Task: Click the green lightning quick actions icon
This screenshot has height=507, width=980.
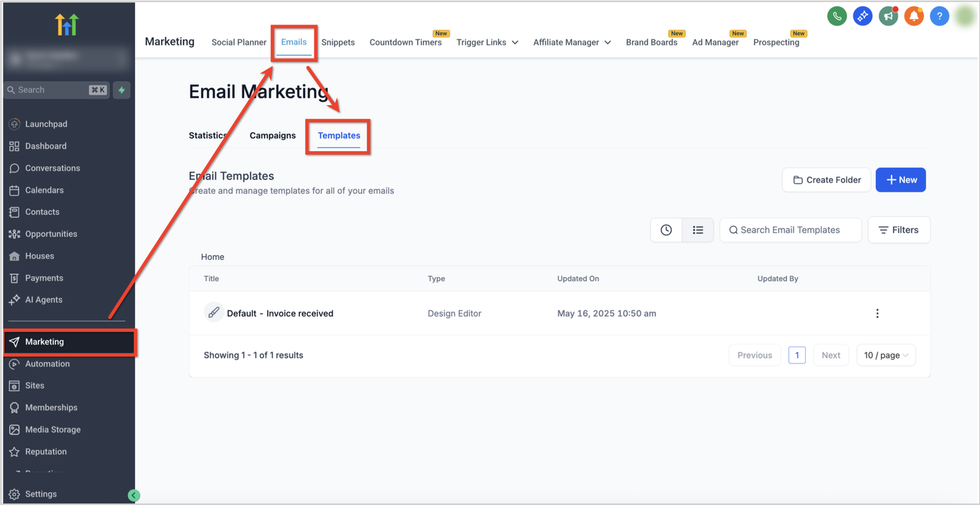Action: pyautogui.click(x=122, y=90)
